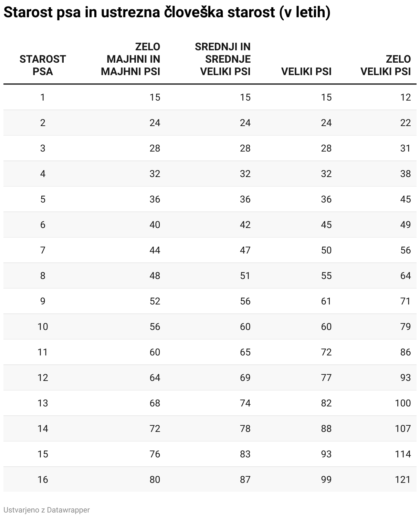Click value 12 in first row
Screen dimensions: 420x518
pyautogui.click(x=406, y=97)
